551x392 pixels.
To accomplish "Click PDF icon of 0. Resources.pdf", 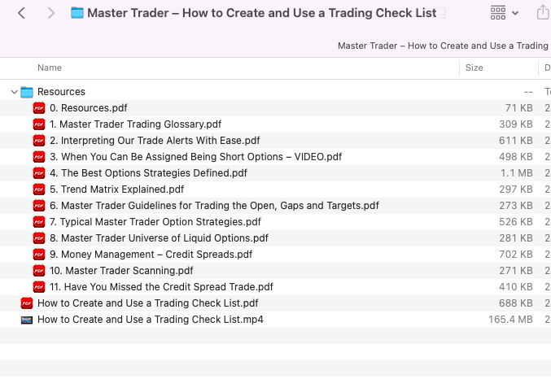I will [x=39, y=108].
